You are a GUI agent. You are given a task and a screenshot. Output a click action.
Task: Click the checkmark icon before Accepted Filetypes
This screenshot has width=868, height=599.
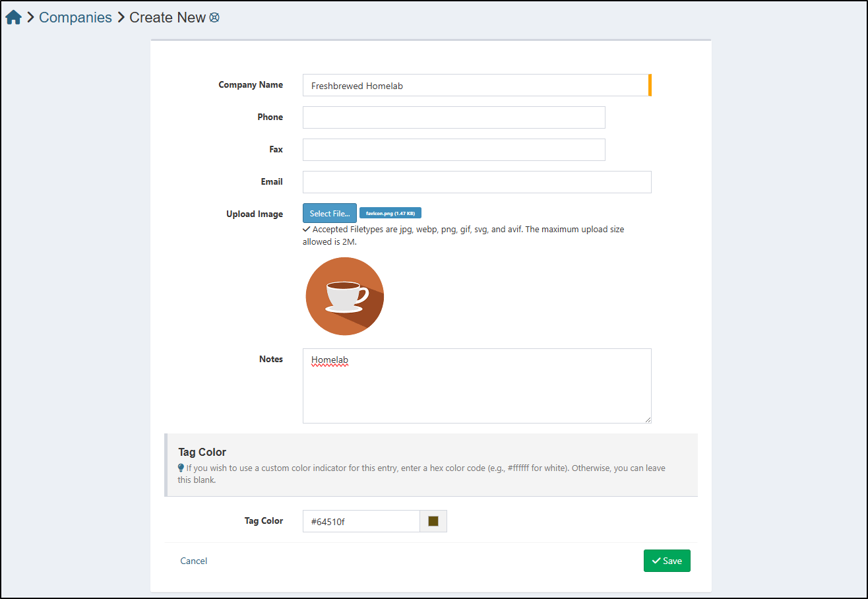pos(306,230)
